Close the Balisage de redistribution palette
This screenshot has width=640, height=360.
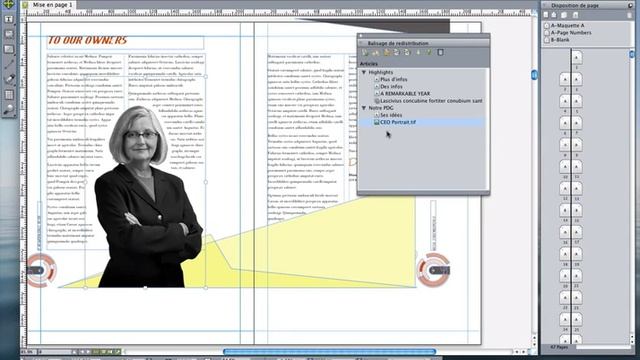coord(361,36)
